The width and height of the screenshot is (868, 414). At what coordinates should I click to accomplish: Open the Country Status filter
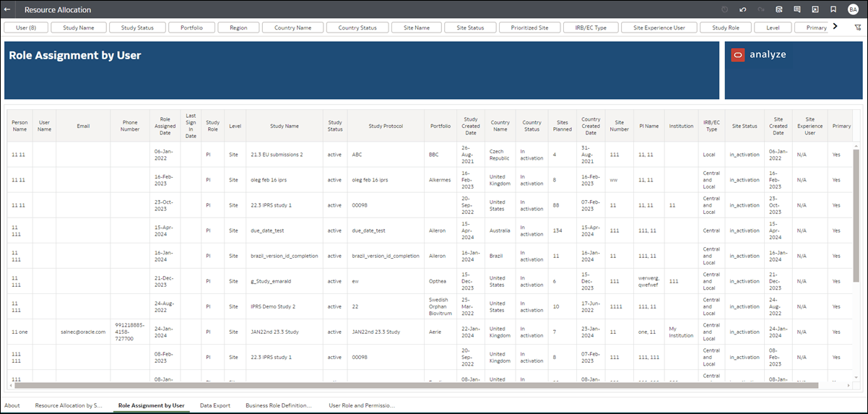tap(357, 27)
